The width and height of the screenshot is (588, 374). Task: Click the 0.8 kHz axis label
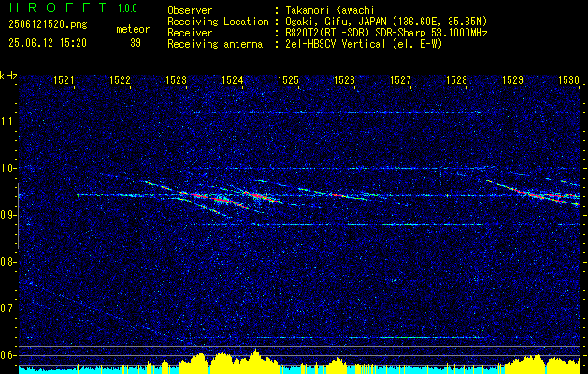(x=7, y=262)
